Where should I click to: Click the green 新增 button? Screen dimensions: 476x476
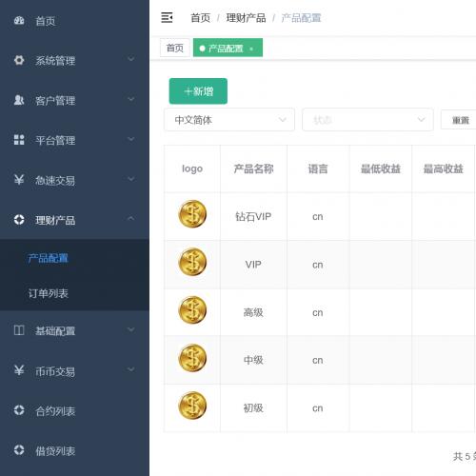coord(198,91)
